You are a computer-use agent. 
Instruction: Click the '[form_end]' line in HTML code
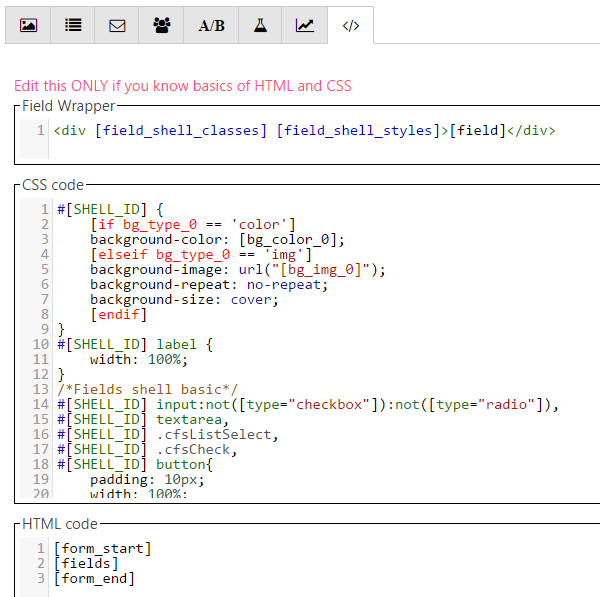95,578
